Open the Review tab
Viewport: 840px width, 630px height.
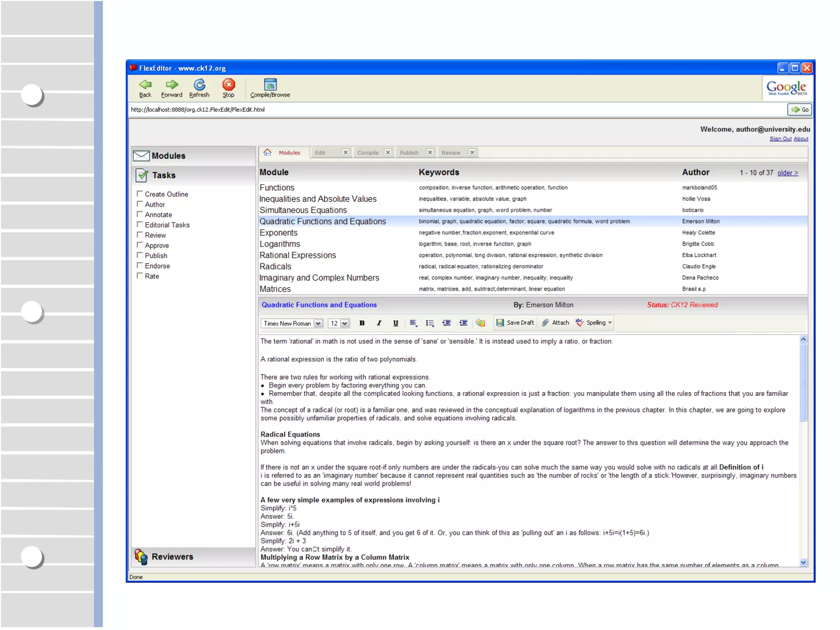point(451,153)
